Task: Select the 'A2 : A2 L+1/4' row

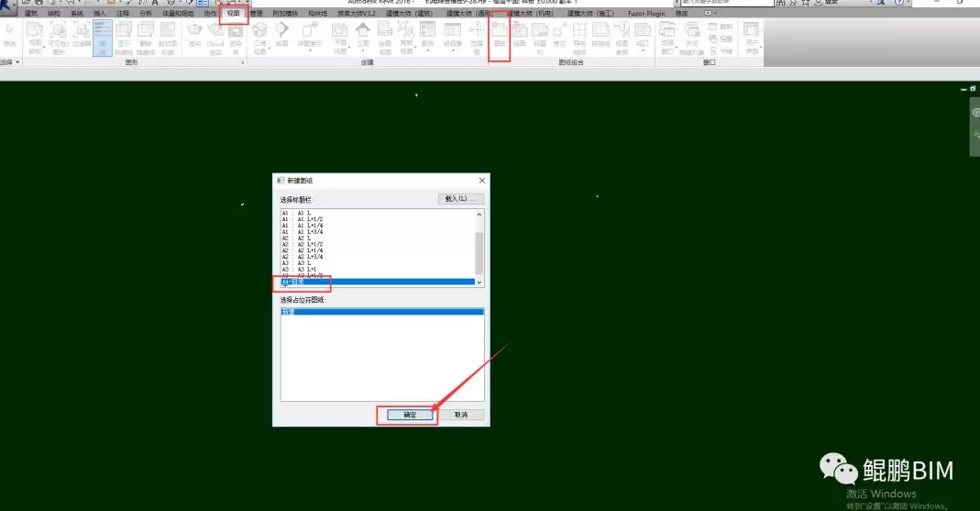Action: click(x=378, y=250)
